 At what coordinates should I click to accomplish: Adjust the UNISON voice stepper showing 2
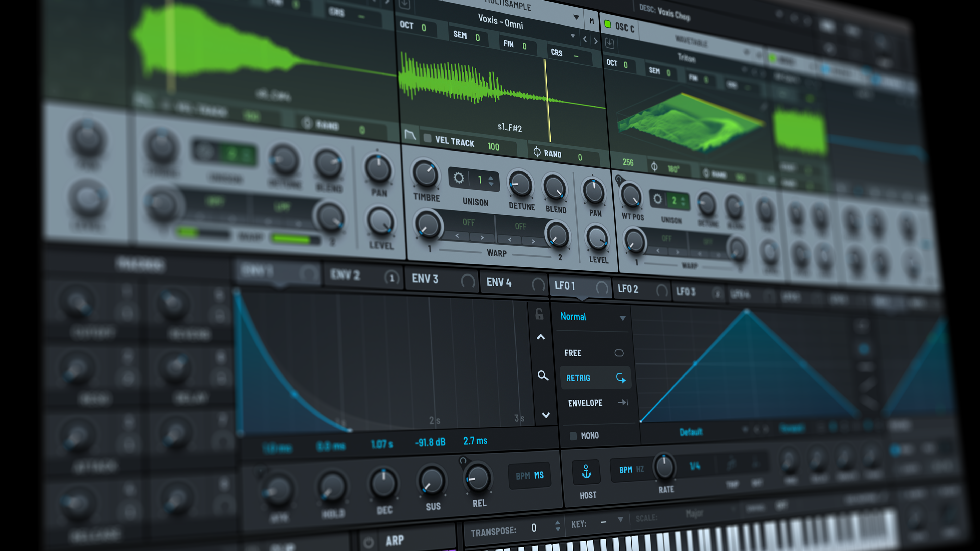click(x=683, y=202)
